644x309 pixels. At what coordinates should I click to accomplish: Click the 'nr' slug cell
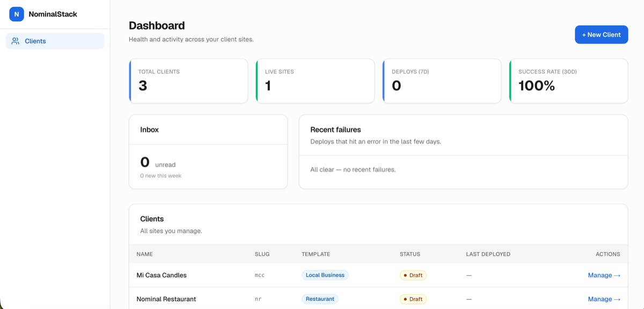coord(258,299)
